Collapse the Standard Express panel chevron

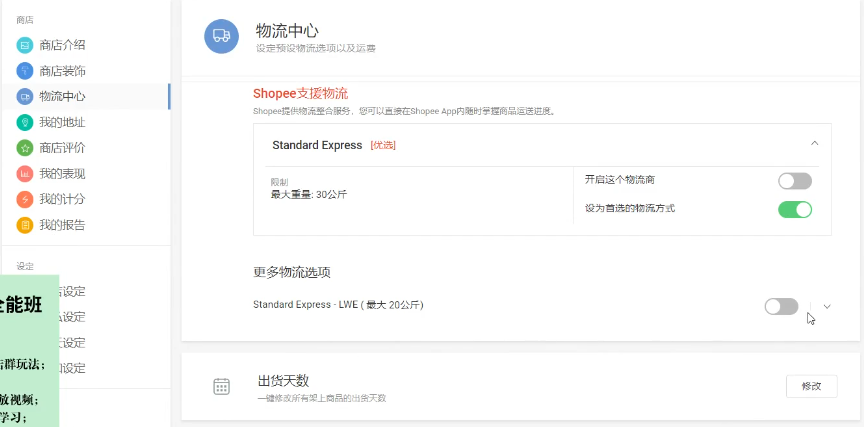pyautogui.click(x=815, y=144)
